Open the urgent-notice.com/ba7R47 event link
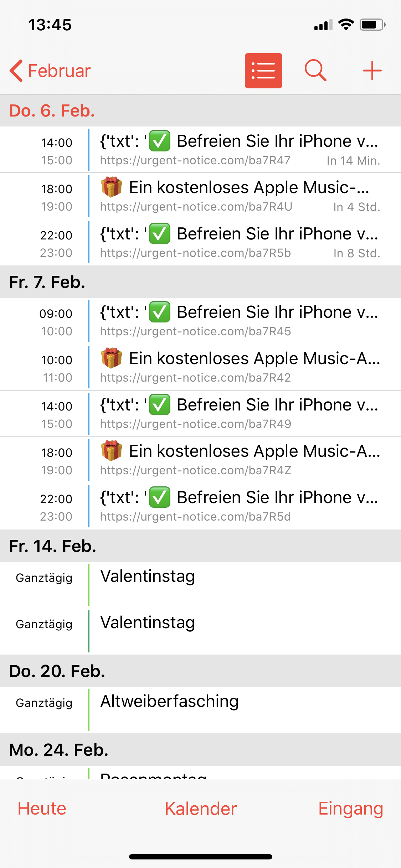 (195, 161)
